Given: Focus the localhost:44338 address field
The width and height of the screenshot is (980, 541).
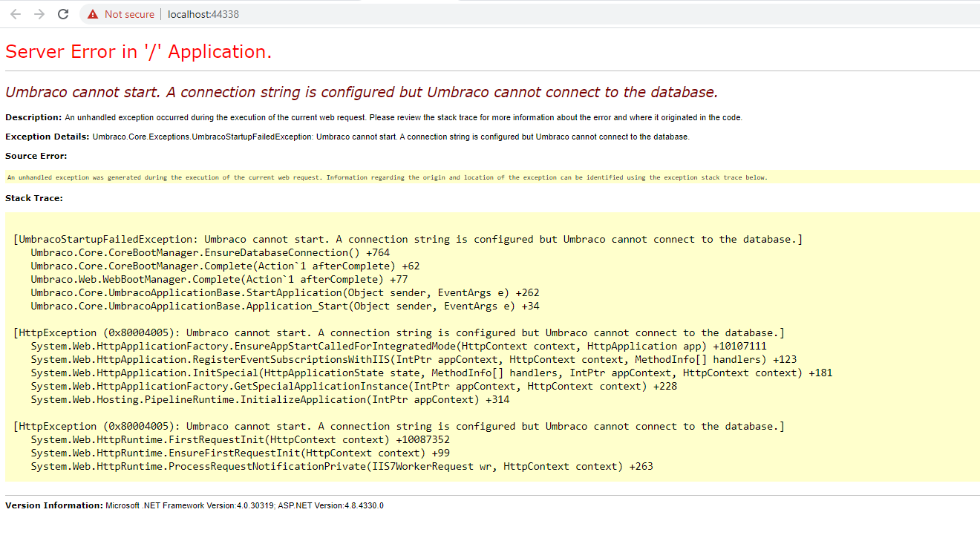Looking at the screenshot, I should (x=203, y=14).
